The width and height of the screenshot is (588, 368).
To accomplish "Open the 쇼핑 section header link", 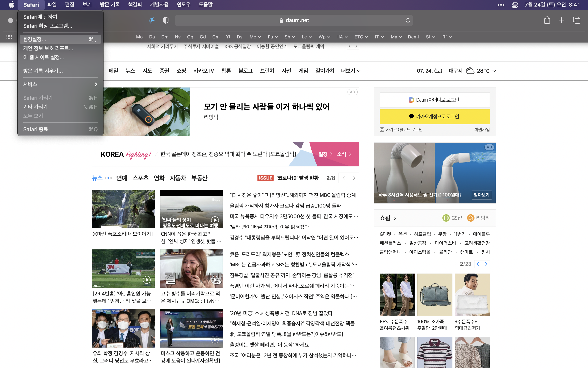I will click(x=388, y=218).
